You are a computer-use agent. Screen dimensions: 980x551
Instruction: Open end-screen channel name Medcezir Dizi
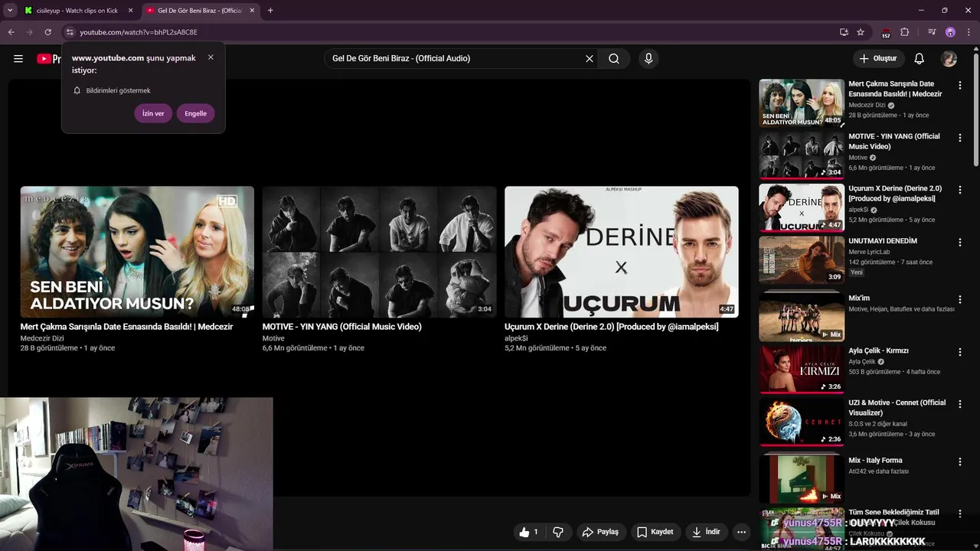[x=42, y=338]
